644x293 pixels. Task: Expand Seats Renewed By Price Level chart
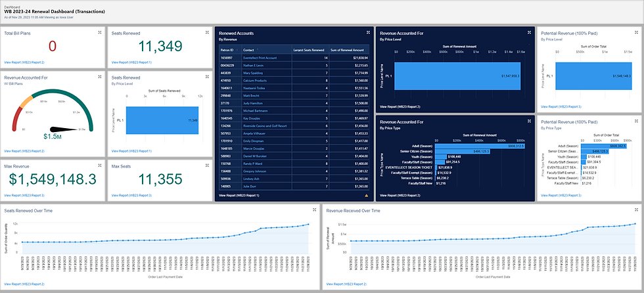[207, 76]
